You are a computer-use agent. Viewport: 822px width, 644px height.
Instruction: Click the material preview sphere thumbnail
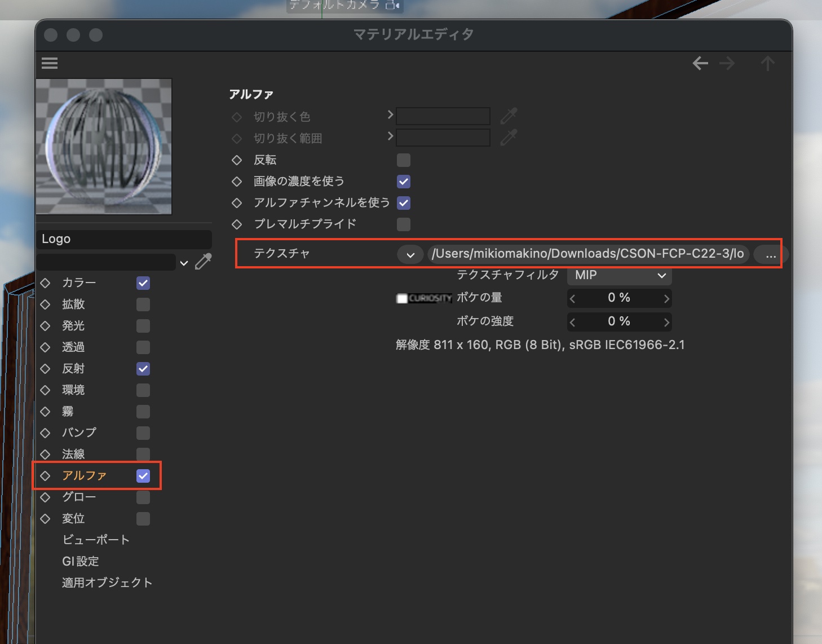[104, 147]
